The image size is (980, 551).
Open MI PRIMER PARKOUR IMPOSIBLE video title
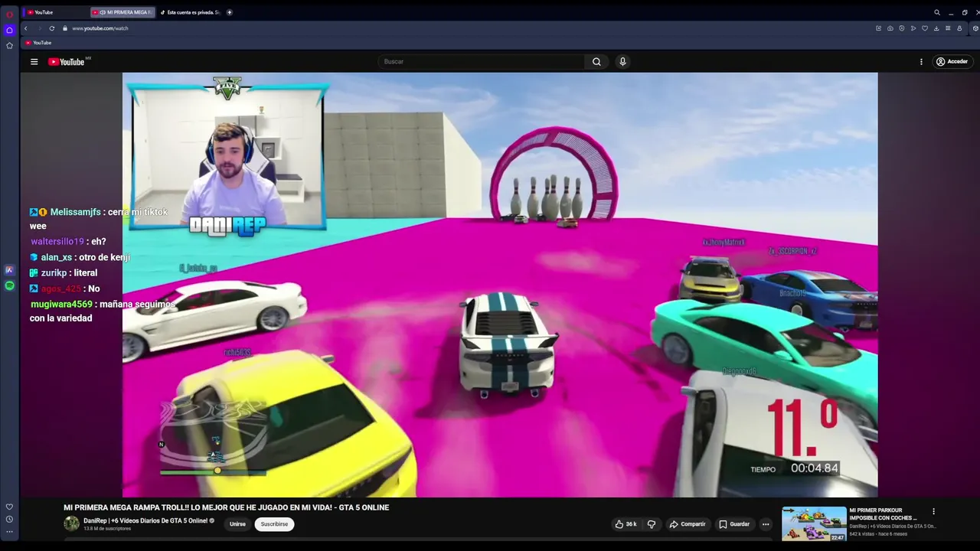883,514
